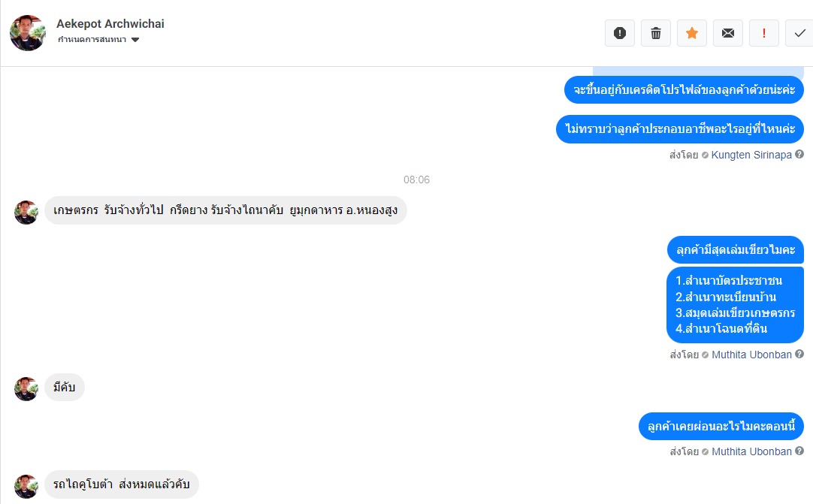The image size is (813, 504).
Task: Select the blue document list message bubble
Action: click(x=735, y=305)
